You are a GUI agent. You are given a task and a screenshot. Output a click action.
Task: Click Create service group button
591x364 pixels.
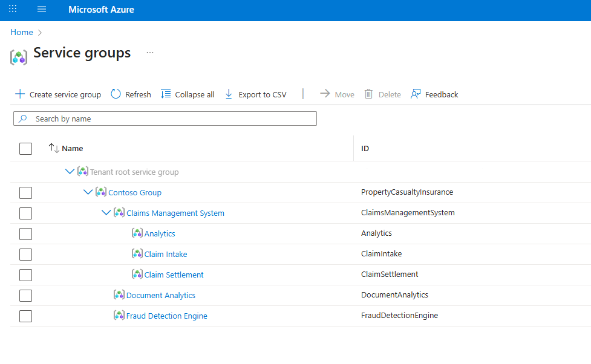58,94
